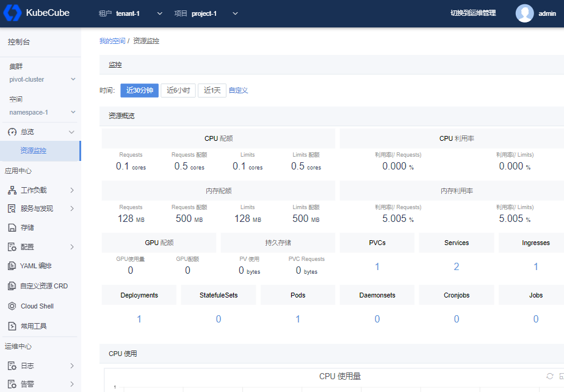Click the 自定义资源 CRD icon
The width and height of the screenshot is (564, 392).
(x=12, y=286)
